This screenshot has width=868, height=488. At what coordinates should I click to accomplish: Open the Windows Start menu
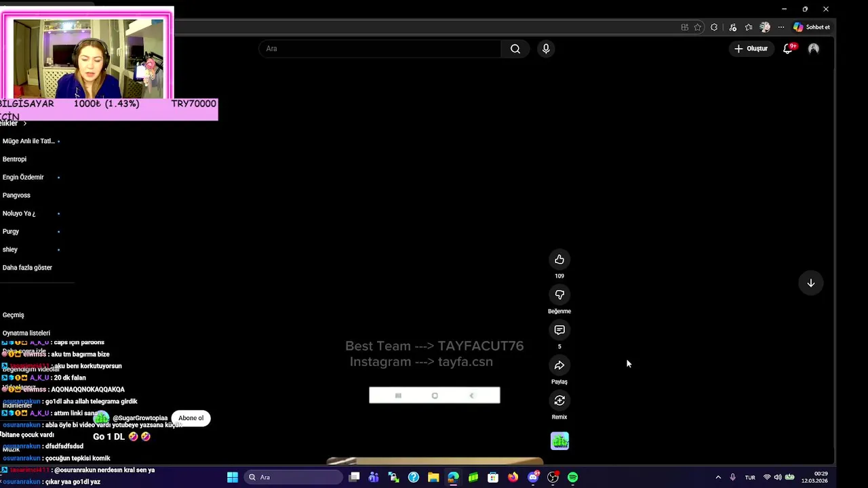pos(233,477)
